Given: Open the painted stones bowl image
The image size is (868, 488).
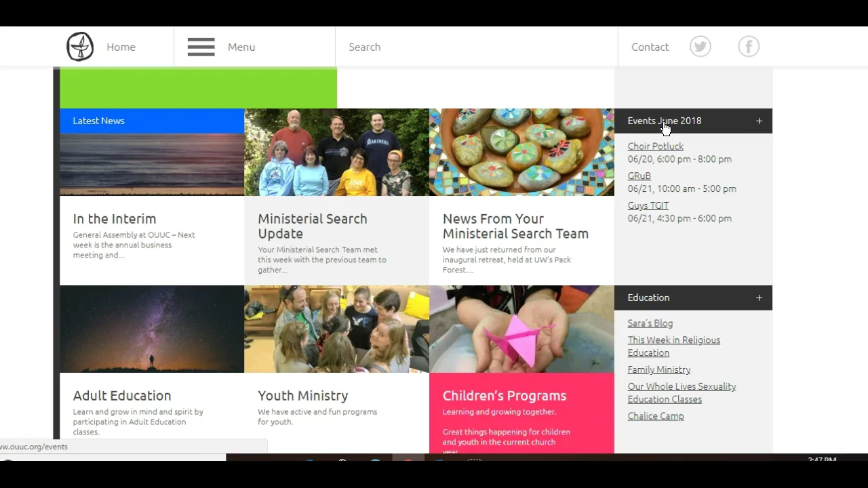Looking at the screenshot, I should tap(521, 152).
